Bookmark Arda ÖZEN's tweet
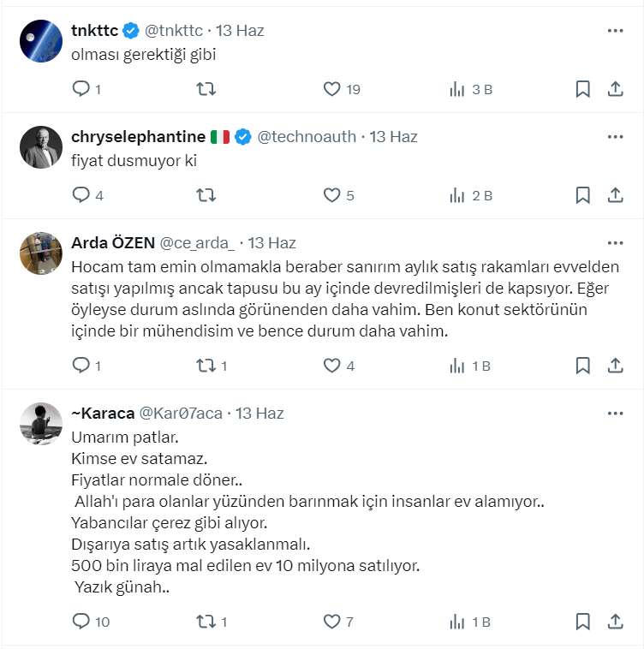 [x=582, y=366]
